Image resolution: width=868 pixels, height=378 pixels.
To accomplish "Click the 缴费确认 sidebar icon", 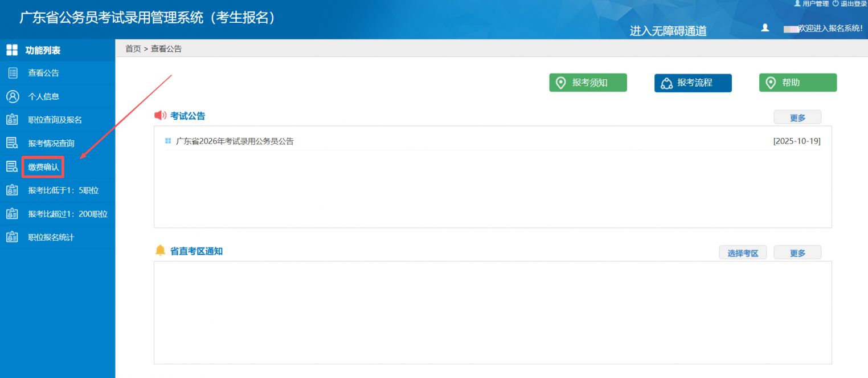I will pyautogui.click(x=12, y=167).
